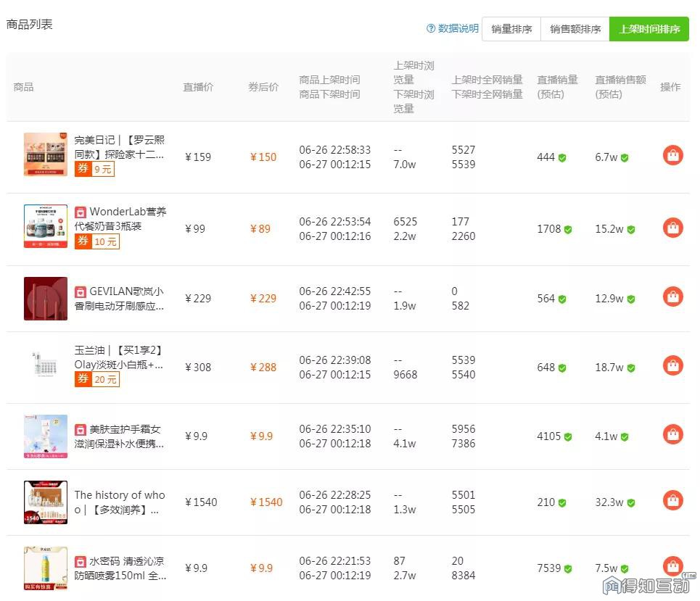Click the The history of whoo thumbnail
Screen dimensions: 700x601
tap(46, 502)
